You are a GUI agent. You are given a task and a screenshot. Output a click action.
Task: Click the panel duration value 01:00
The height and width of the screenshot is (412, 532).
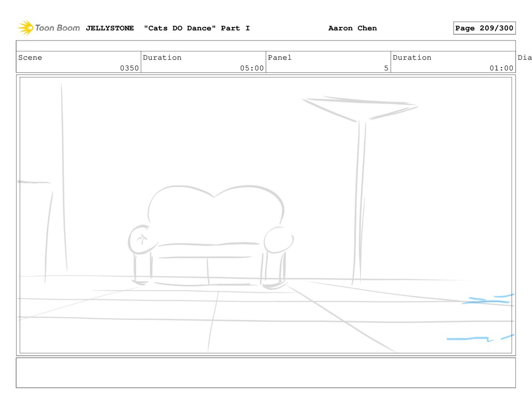pos(501,68)
